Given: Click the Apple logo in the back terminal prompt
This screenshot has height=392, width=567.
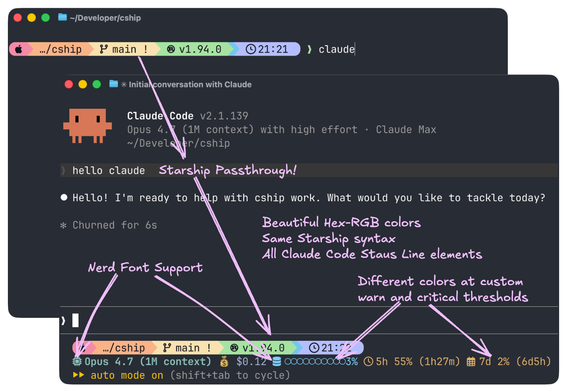Looking at the screenshot, I should tap(19, 49).
